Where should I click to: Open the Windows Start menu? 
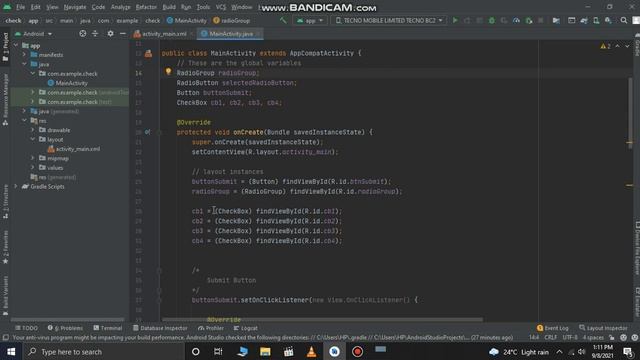pyautogui.click(x=11, y=351)
